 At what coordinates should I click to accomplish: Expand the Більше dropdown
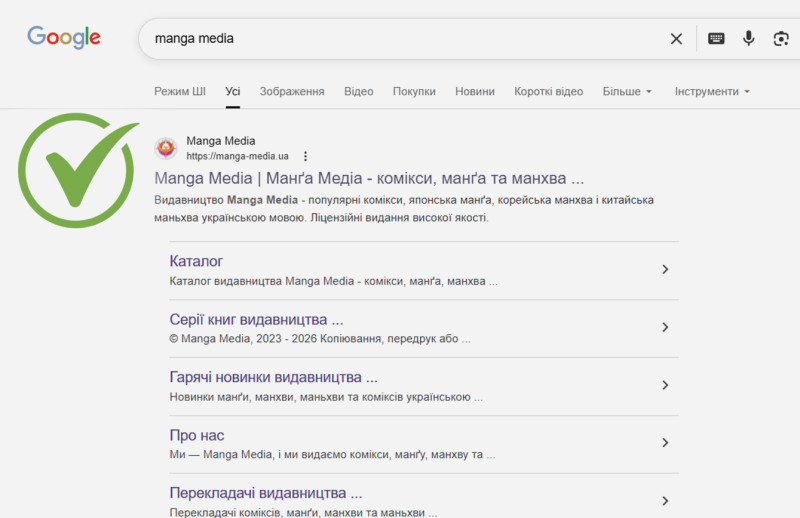pos(627,91)
